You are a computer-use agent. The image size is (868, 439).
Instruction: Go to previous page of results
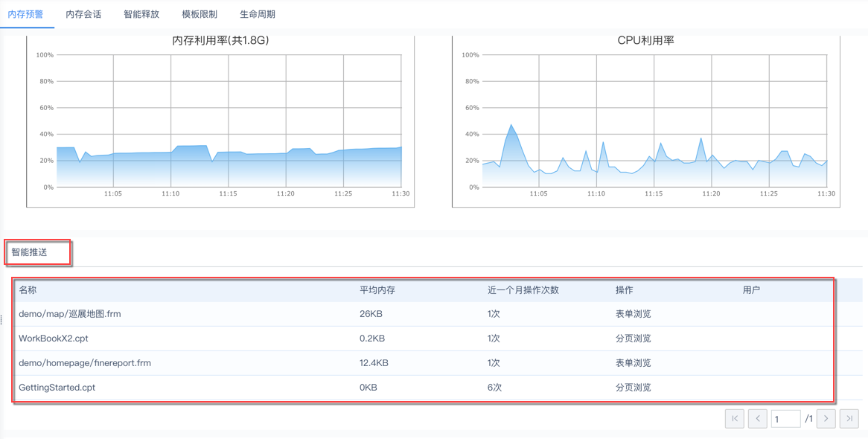click(757, 418)
